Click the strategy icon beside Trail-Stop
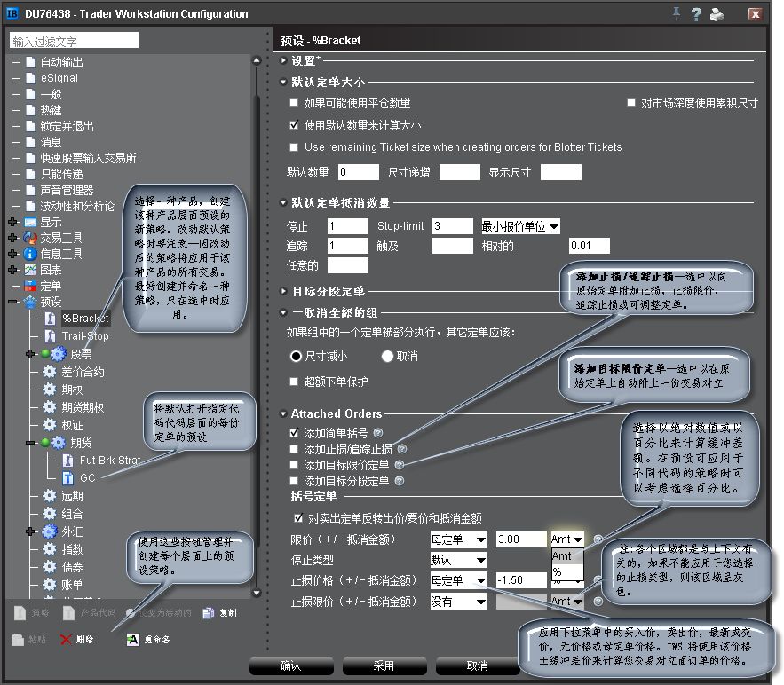The height and width of the screenshot is (685, 784). tap(50, 335)
